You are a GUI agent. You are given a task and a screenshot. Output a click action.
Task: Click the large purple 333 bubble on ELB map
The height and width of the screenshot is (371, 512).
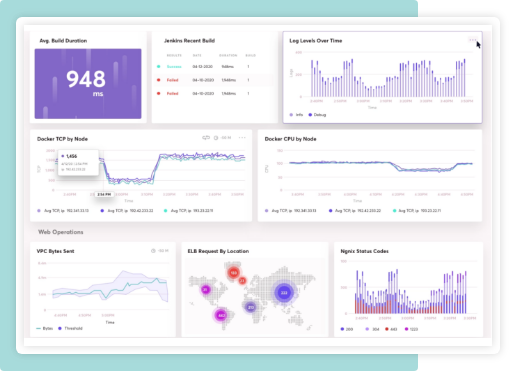tap(284, 293)
